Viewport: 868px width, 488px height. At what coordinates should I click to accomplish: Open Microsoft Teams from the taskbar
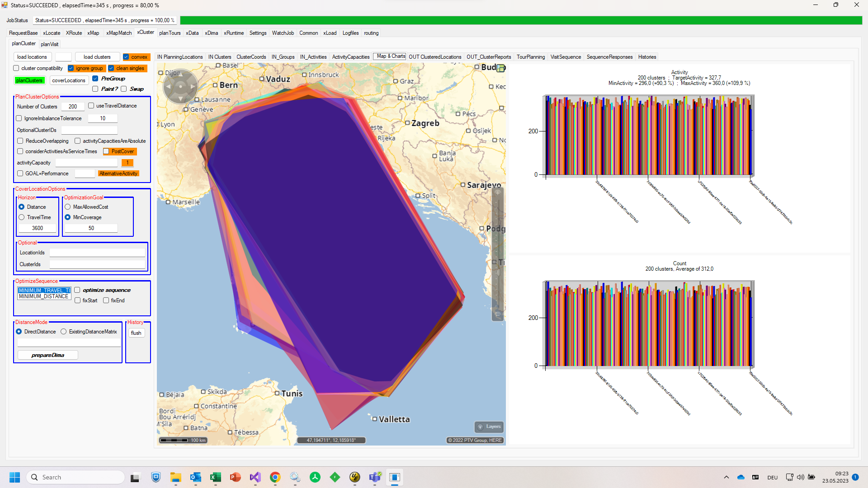pyautogui.click(x=375, y=477)
